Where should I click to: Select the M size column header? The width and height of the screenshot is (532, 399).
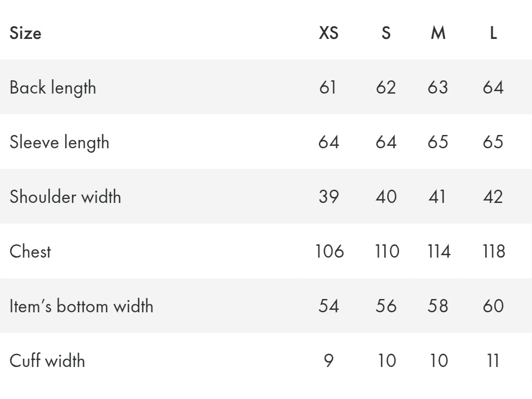(438, 33)
